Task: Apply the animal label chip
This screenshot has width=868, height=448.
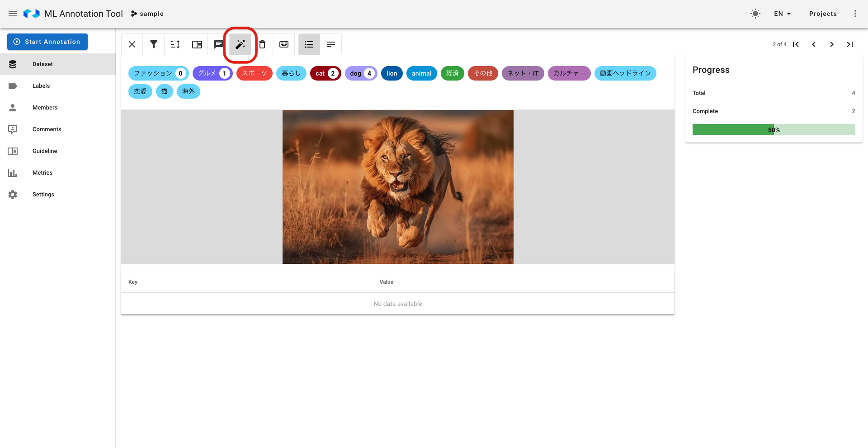Action: coord(422,73)
